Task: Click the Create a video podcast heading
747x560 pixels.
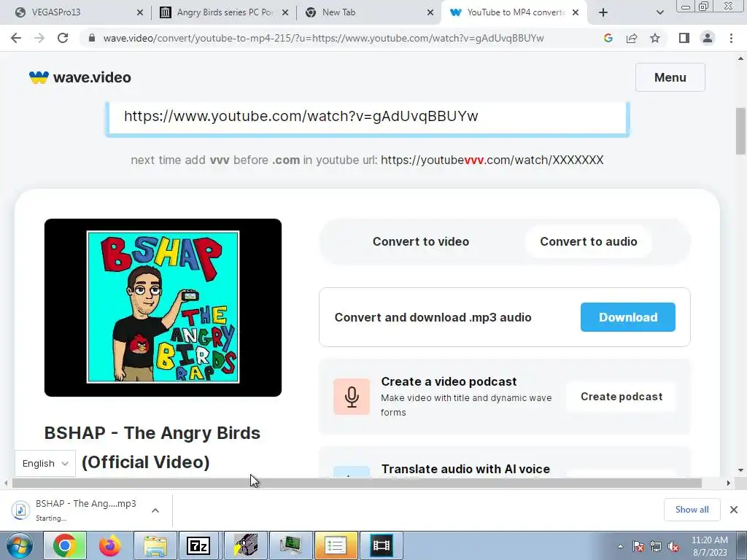Action: pyautogui.click(x=449, y=381)
